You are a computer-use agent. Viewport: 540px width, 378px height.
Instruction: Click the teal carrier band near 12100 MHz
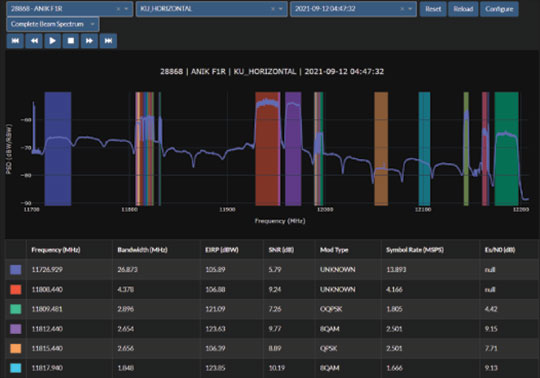424,149
